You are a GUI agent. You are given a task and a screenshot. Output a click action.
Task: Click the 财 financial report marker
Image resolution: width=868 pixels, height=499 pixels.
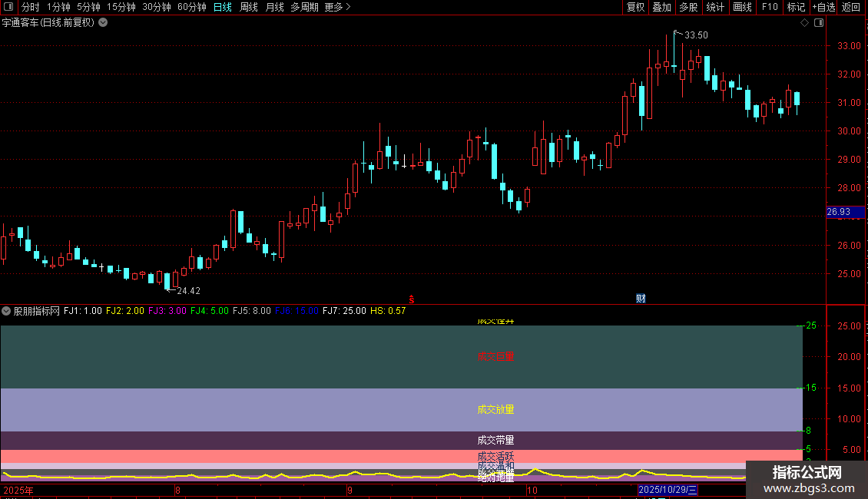641,299
